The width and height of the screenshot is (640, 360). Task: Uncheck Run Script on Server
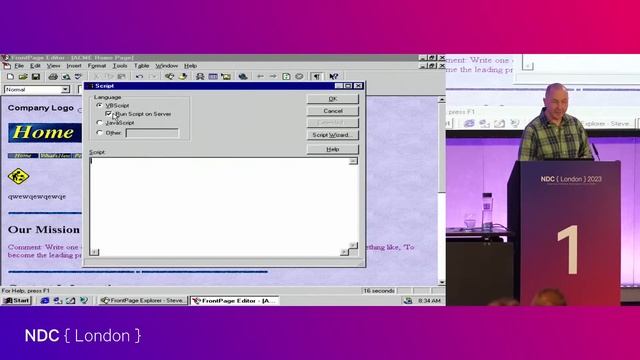pyautogui.click(x=109, y=114)
